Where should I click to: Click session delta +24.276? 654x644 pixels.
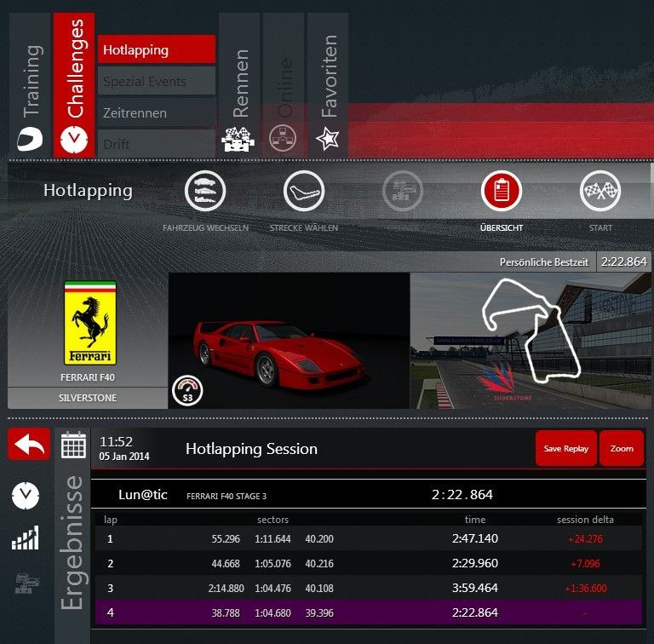[585, 539]
